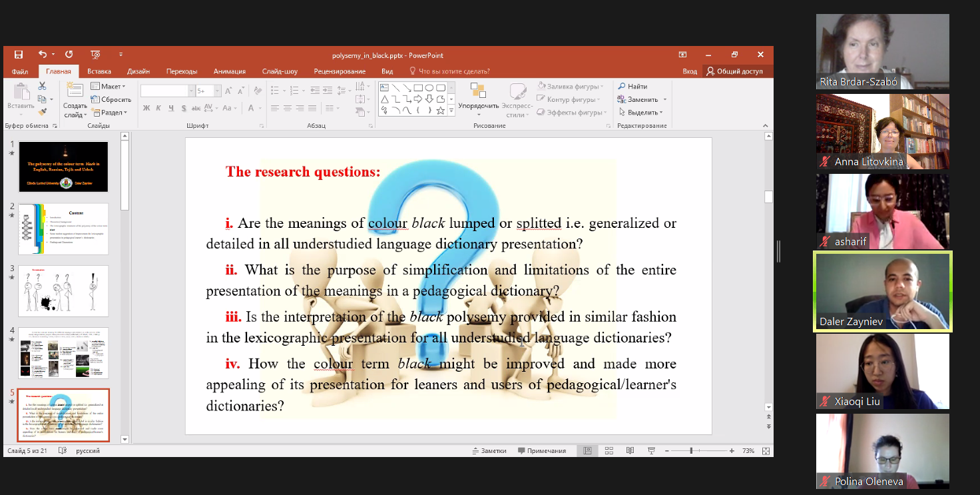Click the Save icon in title bar
Viewport: 980px width, 495px height.
(19, 55)
